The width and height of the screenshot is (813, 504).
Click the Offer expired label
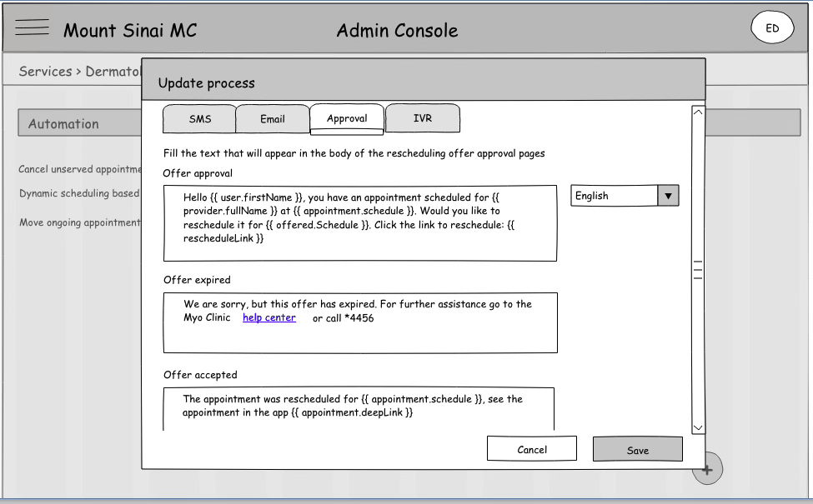197,280
